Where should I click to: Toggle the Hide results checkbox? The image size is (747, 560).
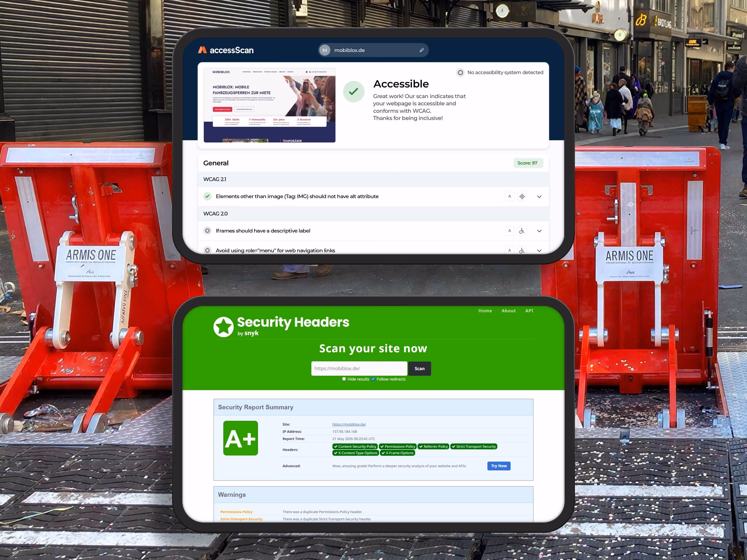click(x=344, y=379)
